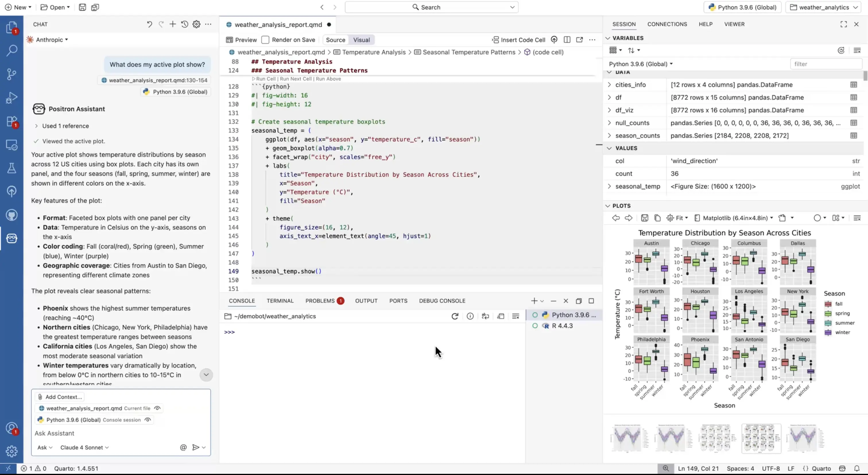Open the Matplotlib plot size dropdown
Screen dimensions: 868x475
[734, 218]
